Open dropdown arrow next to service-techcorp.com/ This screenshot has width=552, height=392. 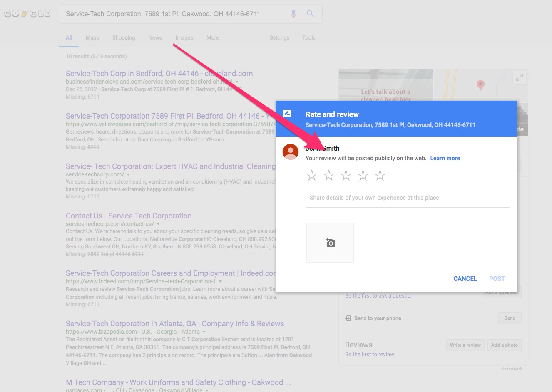coord(128,174)
